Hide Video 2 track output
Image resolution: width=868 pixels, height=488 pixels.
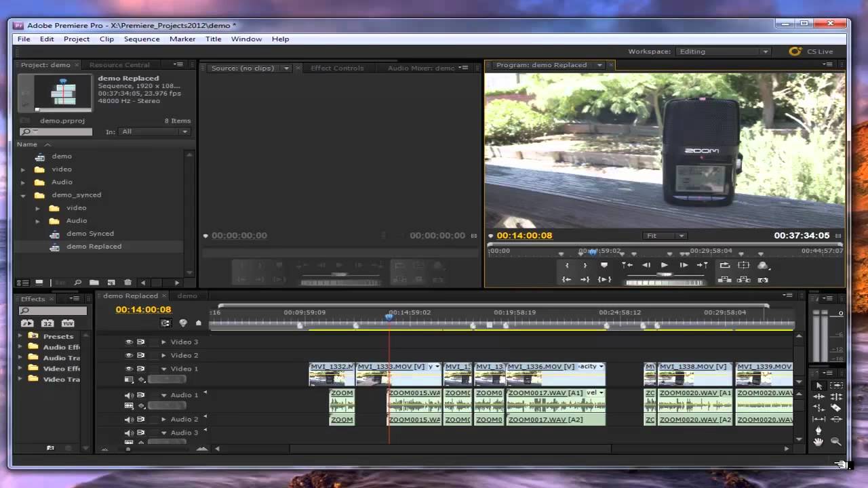[x=129, y=355]
